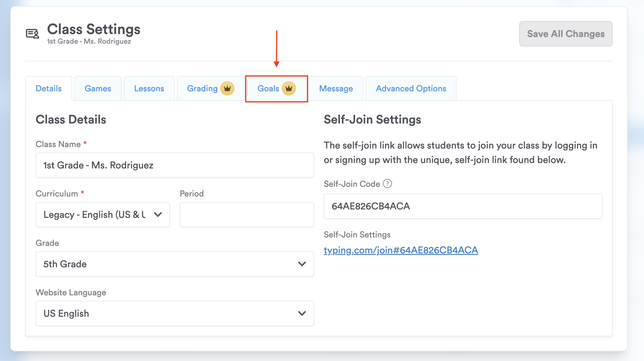The width and height of the screenshot is (644, 361).
Task: Expand the 5th Grade selector
Action: tap(169, 264)
